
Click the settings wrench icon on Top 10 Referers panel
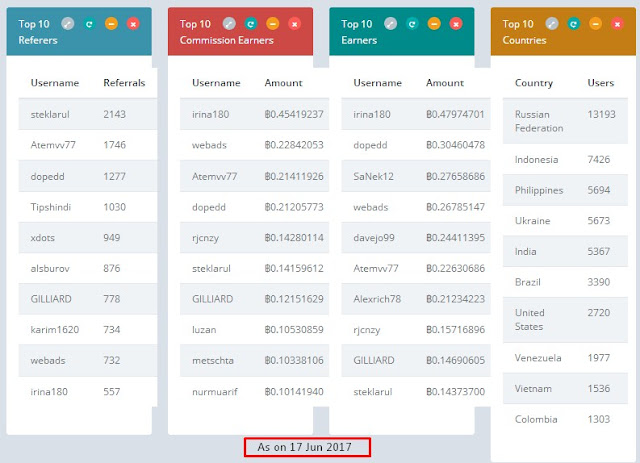(68, 24)
